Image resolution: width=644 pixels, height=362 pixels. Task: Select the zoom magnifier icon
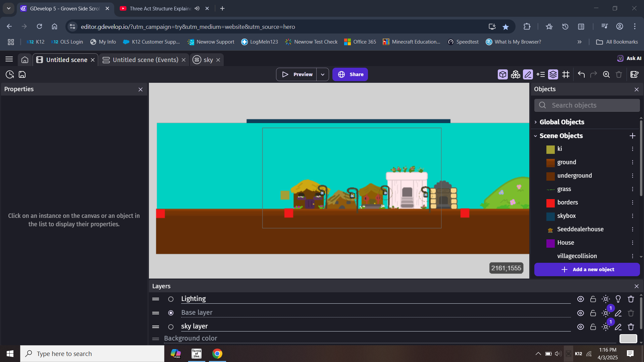[x=606, y=74]
